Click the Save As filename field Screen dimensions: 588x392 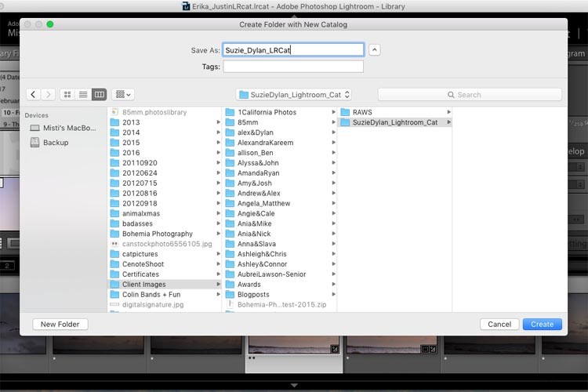(292, 49)
